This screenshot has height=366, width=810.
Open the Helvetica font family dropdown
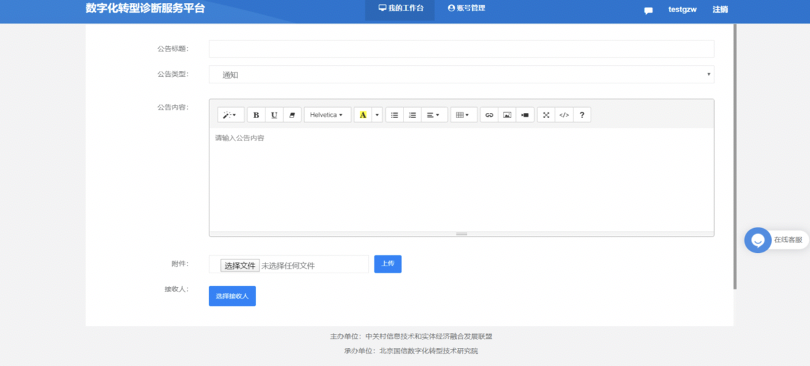click(x=328, y=115)
